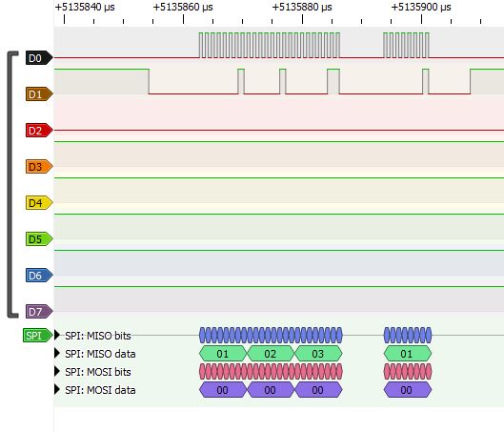The height and width of the screenshot is (432, 504).
Task: Select the D5 channel label
Action: pyautogui.click(x=39, y=239)
